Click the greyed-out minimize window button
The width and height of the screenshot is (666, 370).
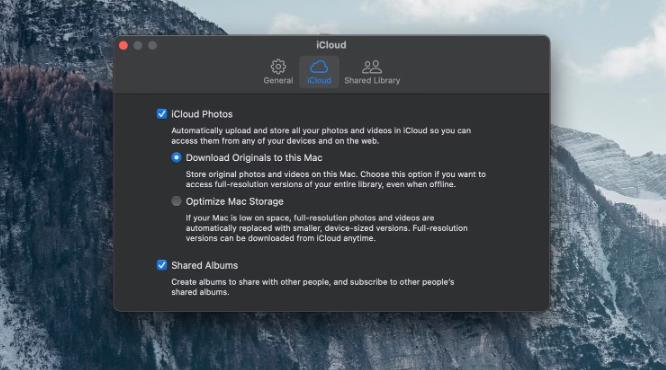point(138,45)
